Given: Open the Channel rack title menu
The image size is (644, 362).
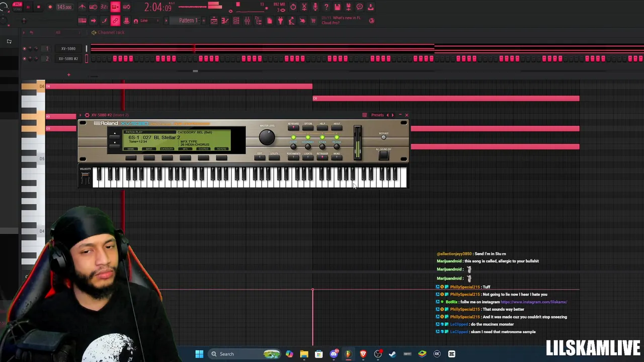Looking at the screenshot, I should tap(111, 32).
